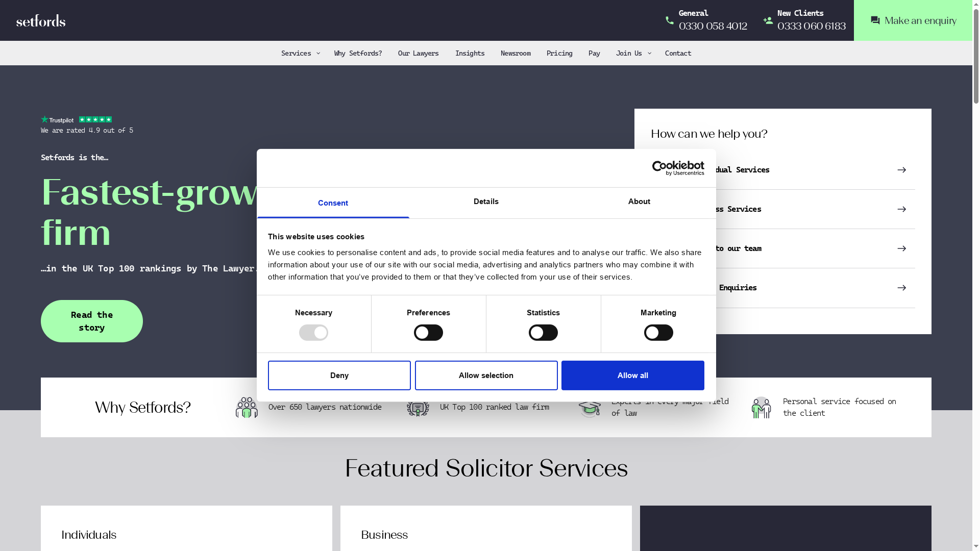
Task: Click the Setfords logo in the header
Action: tap(40, 20)
